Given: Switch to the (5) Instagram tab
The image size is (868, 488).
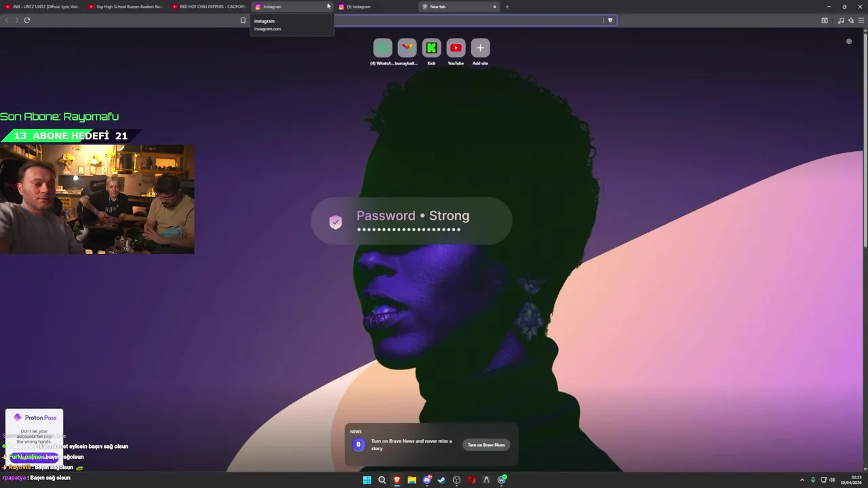Looking at the screenshot, I should click(x=375, y=7).
